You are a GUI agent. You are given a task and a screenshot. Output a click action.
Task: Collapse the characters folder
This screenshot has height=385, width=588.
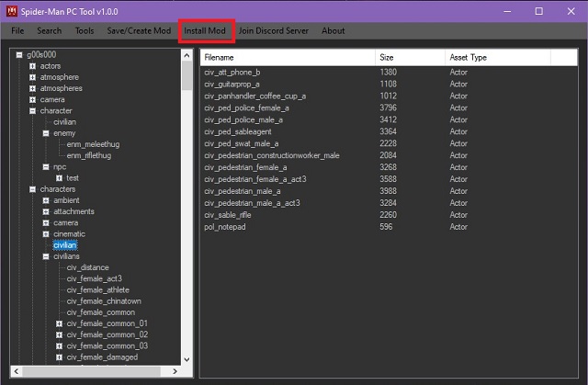33,189
